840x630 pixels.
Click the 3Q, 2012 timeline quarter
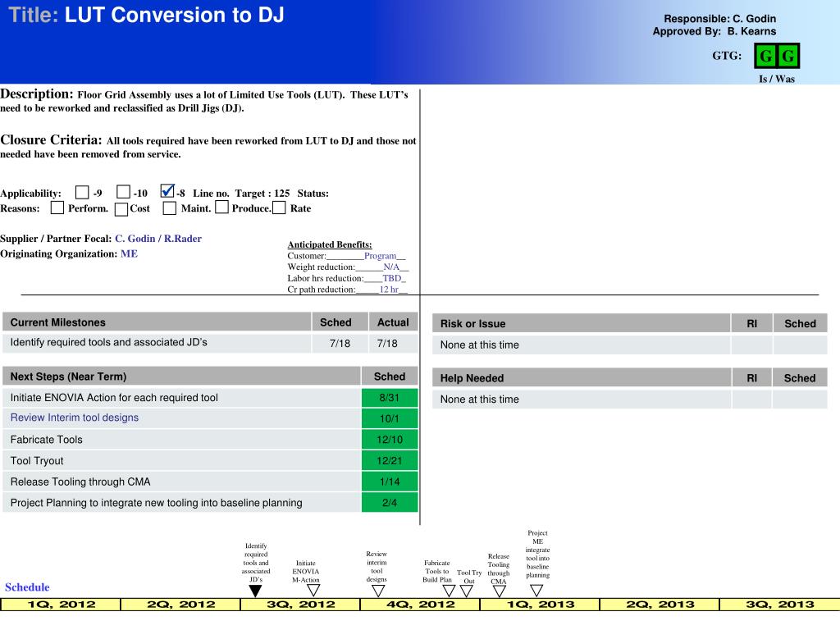(x=300, y=605)
